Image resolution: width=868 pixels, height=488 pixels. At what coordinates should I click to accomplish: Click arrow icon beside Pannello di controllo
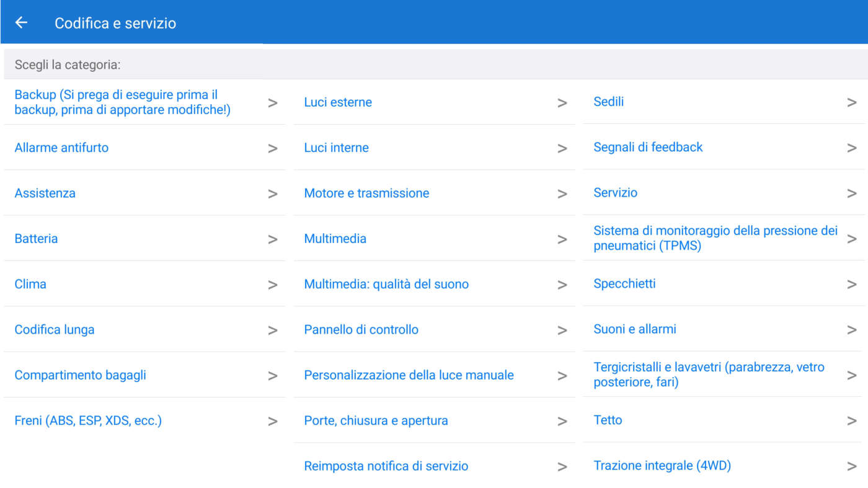(x=562, y=330)
